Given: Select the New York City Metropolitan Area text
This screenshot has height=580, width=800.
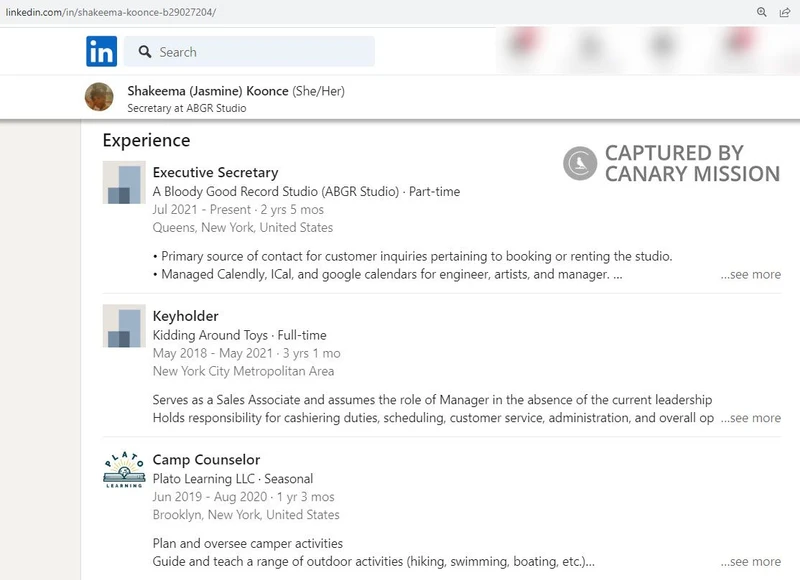Looking at the screenshot, I should click(x=243, y=371).
